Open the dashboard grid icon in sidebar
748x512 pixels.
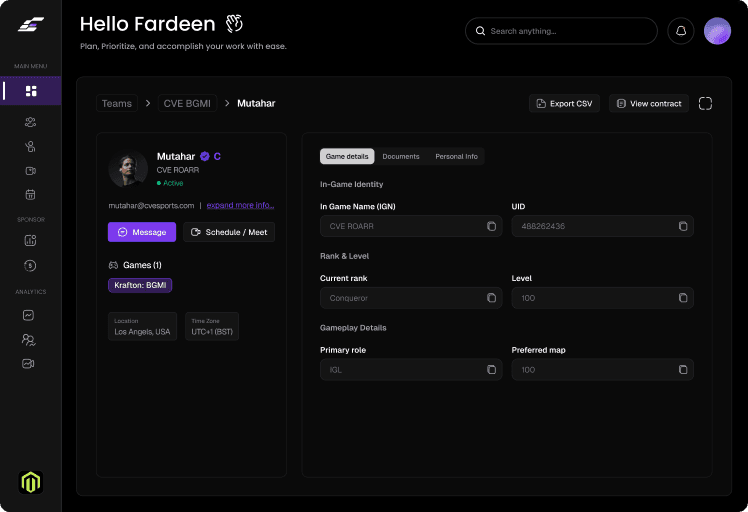pyautogui.click(x=31, y=91)
